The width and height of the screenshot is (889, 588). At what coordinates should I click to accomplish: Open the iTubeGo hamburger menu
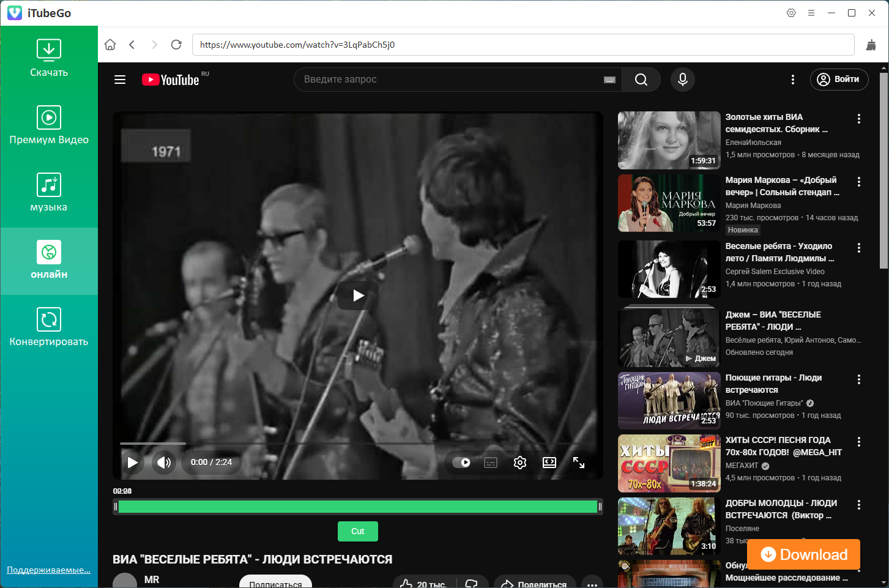[x=811, y=13]
